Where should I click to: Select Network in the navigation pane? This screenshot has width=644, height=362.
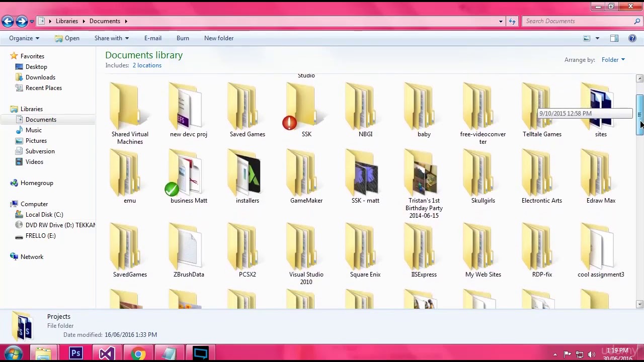point(32,257)
